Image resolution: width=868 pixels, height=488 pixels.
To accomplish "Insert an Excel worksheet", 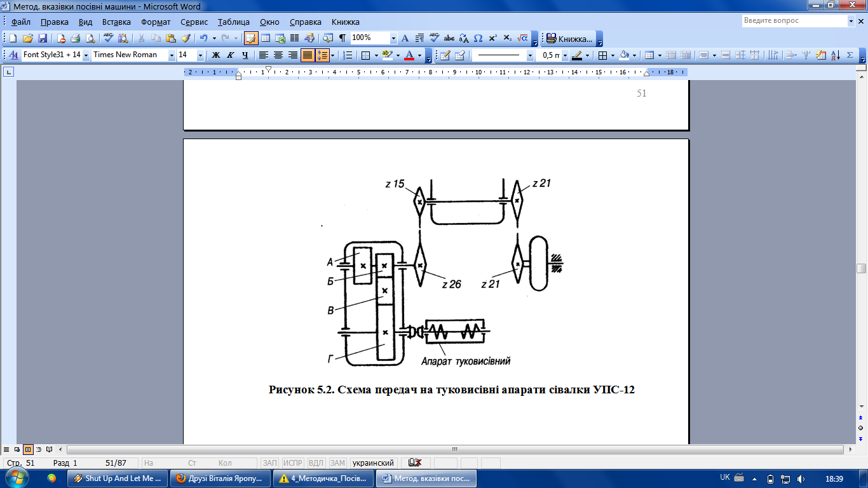I will click(280, 38).
